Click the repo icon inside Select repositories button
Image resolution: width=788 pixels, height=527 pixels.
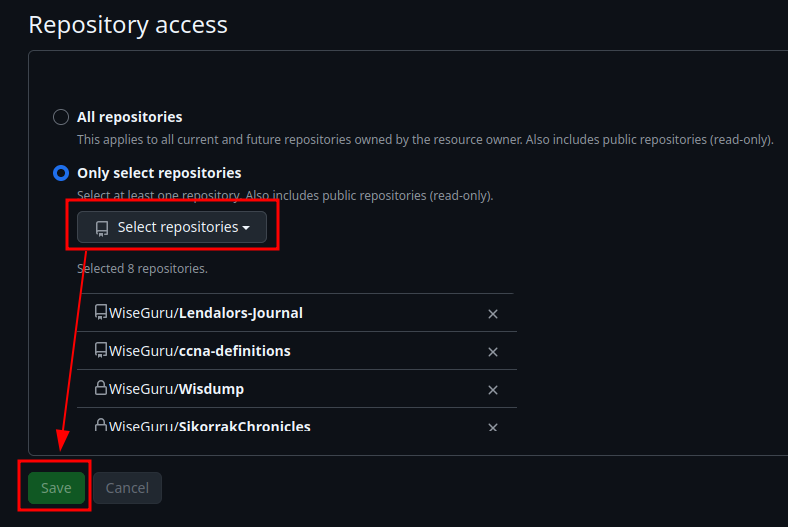click(101, 228)
